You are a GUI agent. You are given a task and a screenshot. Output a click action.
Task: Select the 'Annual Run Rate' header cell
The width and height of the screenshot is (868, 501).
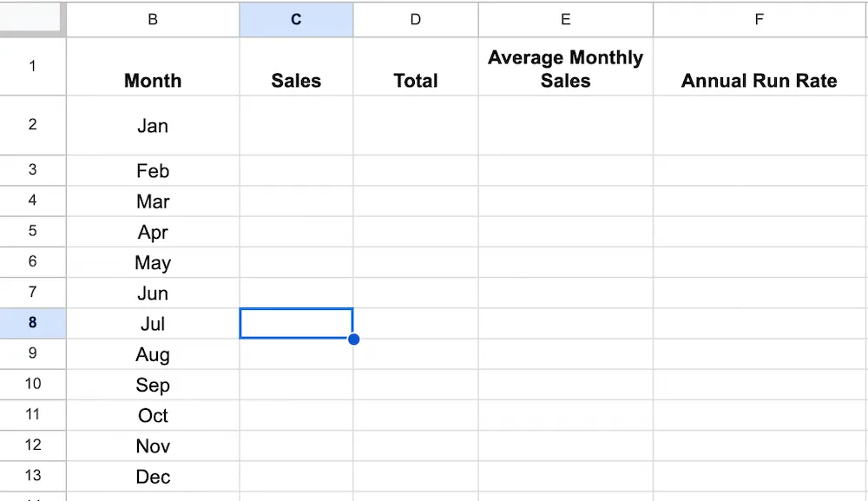[x=759, y=80]
